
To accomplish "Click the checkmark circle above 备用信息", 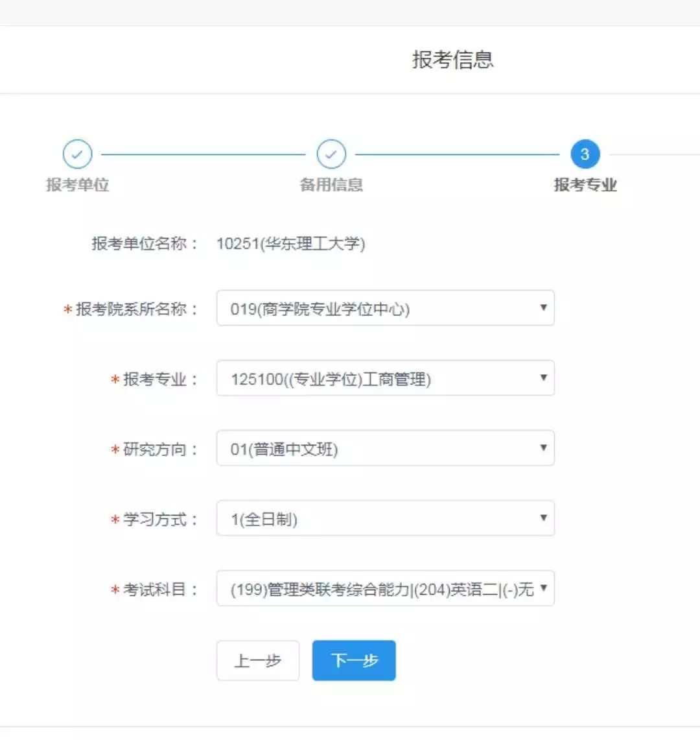I will (331, 154).
